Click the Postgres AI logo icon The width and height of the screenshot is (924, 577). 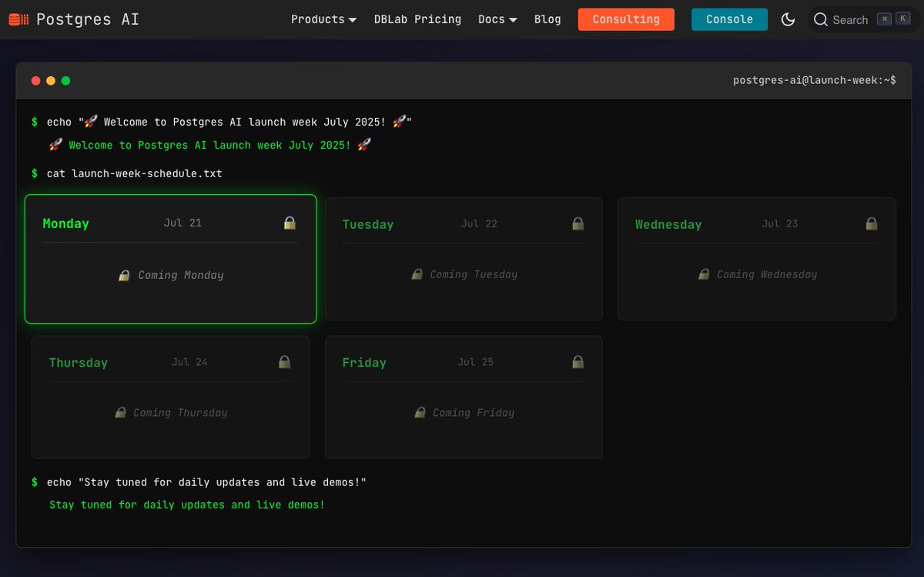pos(18,20)
